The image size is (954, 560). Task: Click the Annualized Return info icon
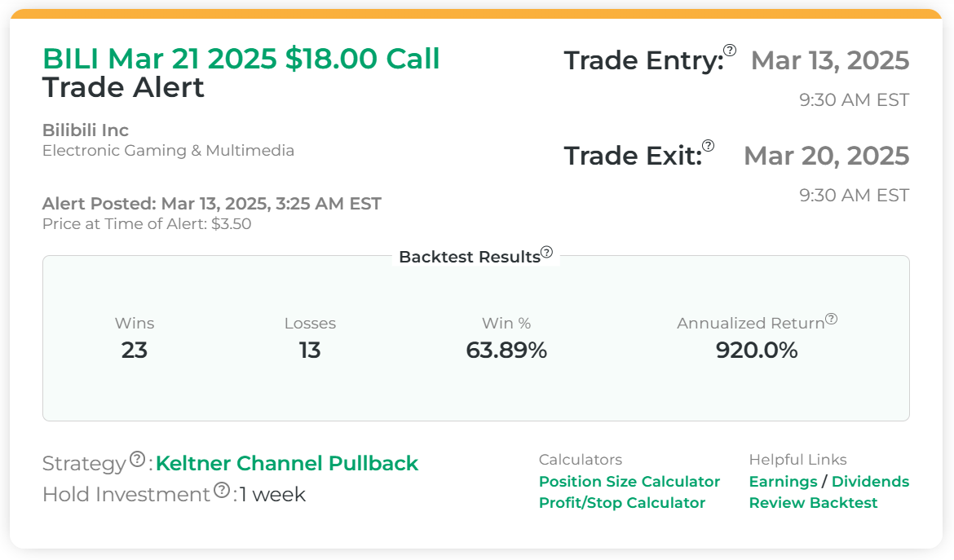[831, 320]
